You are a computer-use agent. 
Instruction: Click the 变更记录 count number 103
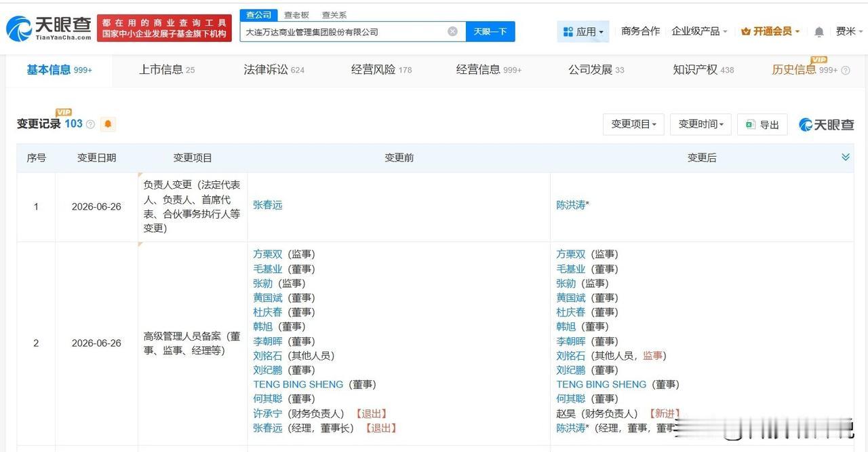pos(74,124)
